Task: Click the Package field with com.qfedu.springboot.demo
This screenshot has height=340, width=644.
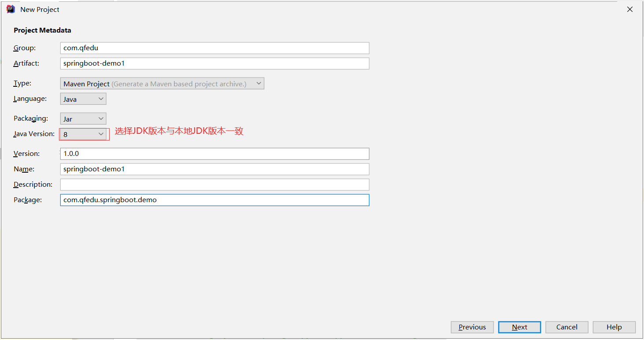Action: click(215, 200)
